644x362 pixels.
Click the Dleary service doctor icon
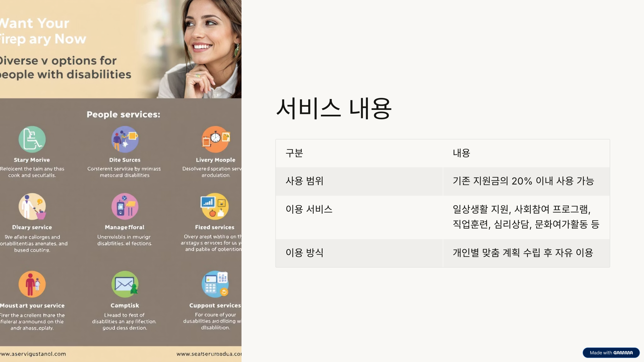pos(32,206)
